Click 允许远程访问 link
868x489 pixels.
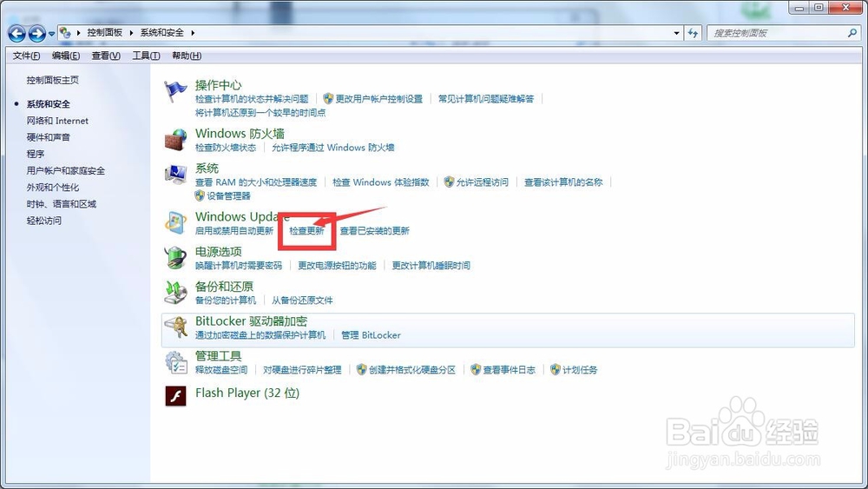(x=482, y=182)
